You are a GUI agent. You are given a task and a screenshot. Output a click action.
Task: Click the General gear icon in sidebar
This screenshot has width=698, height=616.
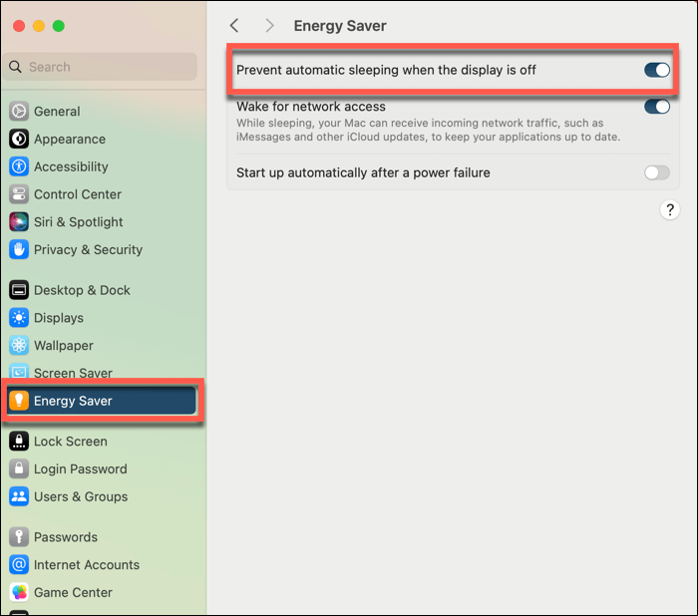coord(19,112)
